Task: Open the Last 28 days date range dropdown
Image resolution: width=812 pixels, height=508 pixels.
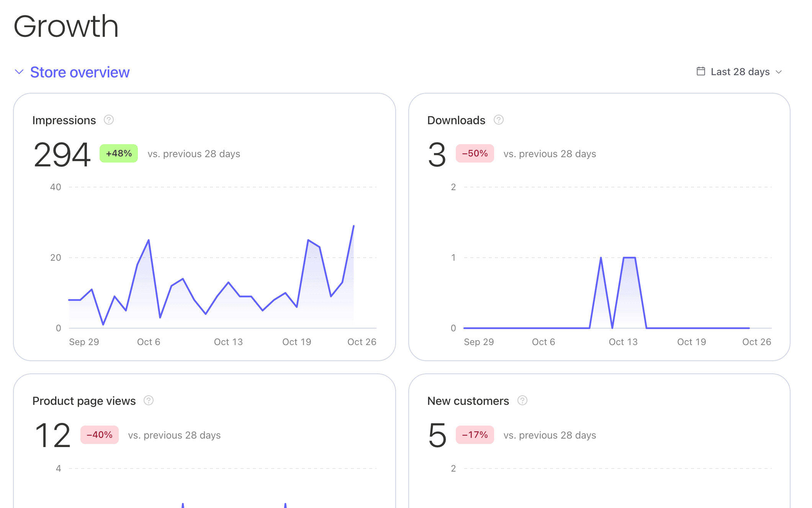Action: (739, 72)
